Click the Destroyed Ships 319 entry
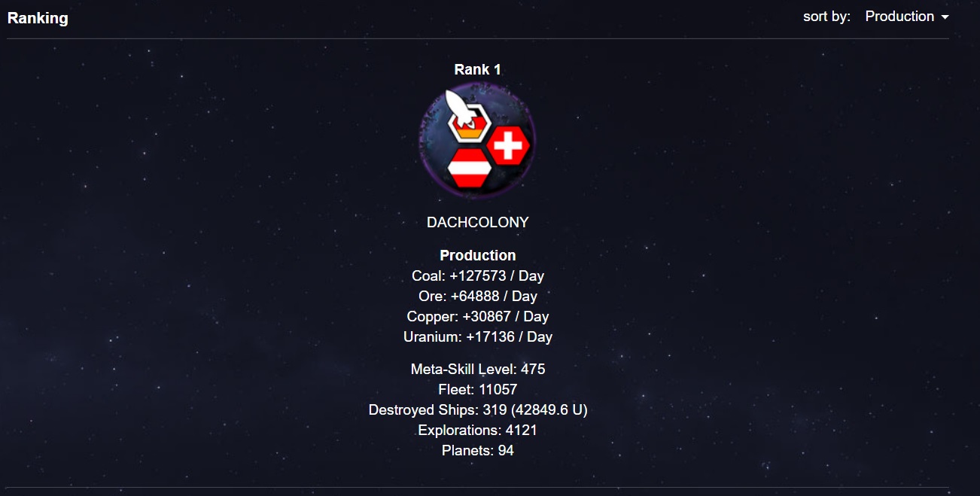980x496 pixels. [x=478, y=409]
